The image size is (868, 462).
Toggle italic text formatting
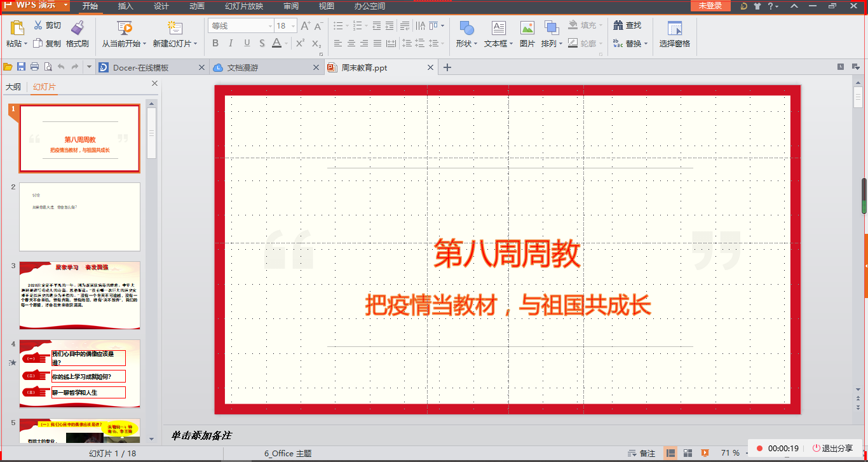231,43
